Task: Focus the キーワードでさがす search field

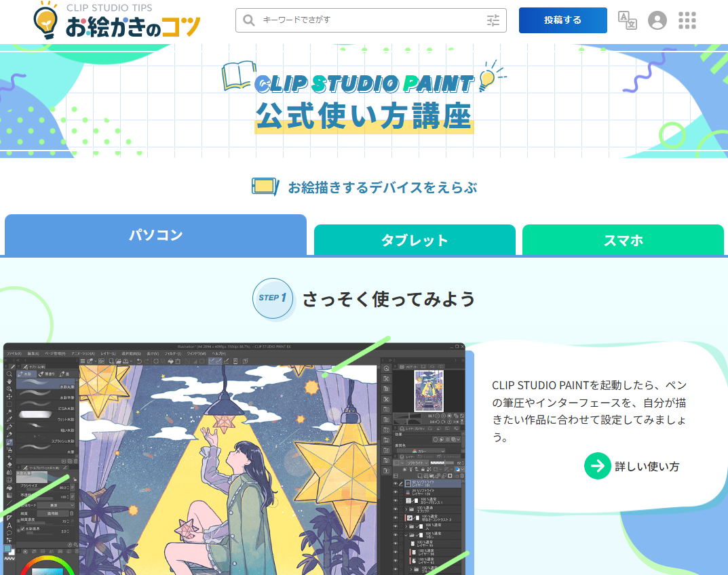Action: coord(370,20)
